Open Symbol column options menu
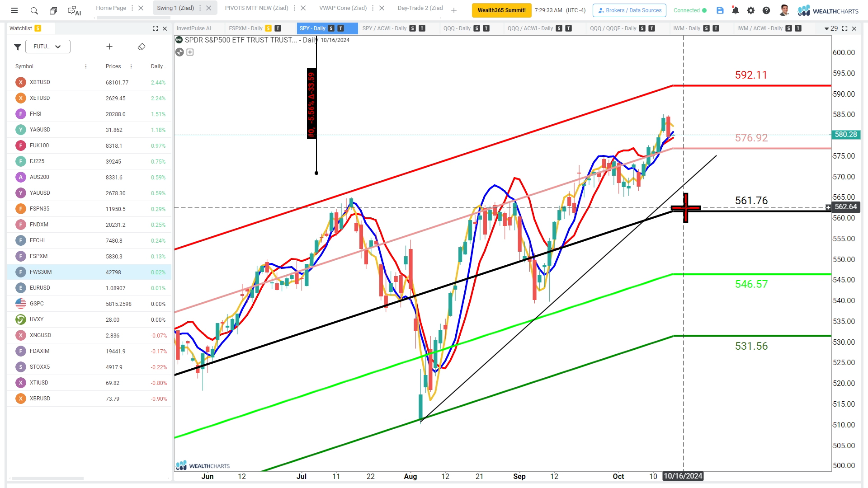The height and width of the screenshot is (488, 868). (86, 66)
